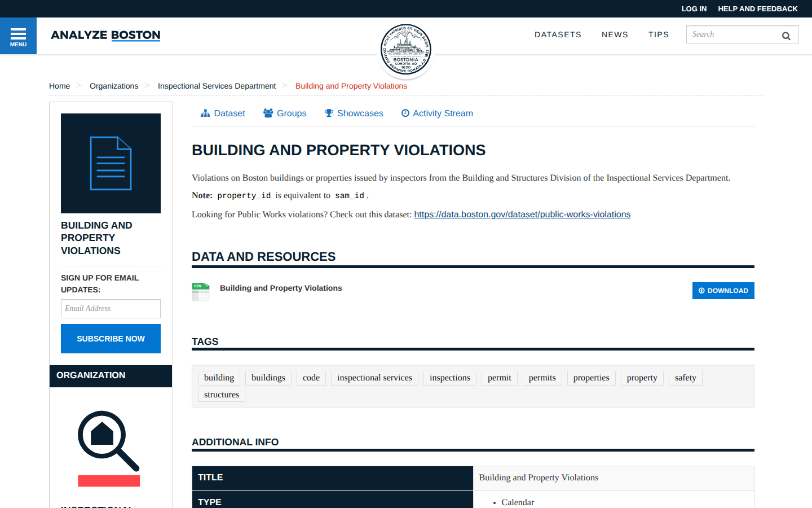The height and width of the screenshot is (508, 812).
Task: Click the search magnifier icon
Action: tap(786, 36)
